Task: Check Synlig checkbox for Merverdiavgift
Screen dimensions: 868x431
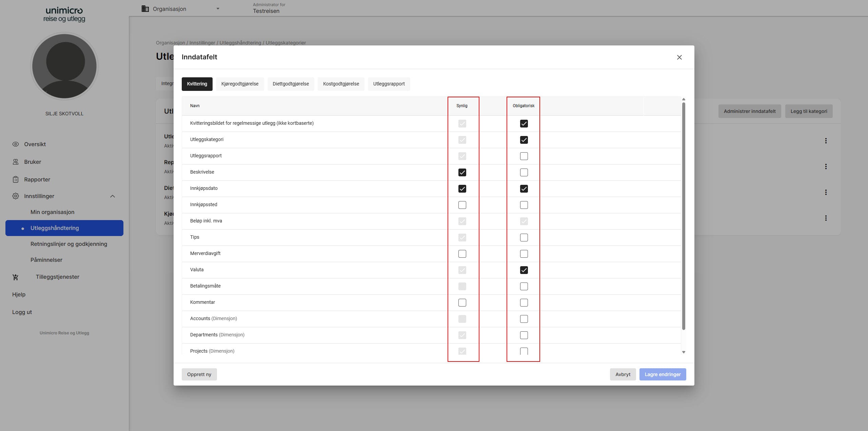Action: pyautogui.click(x=462, y=254)
